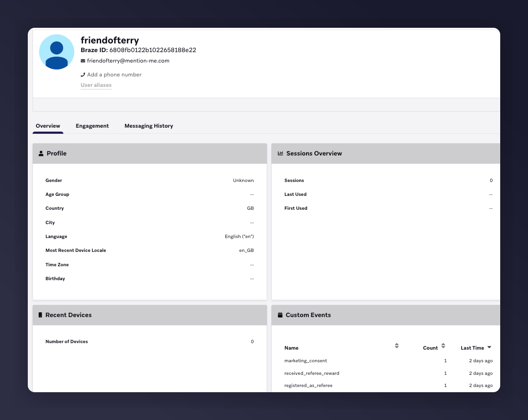Open the User aliases link
This screenshot has height=420, width=528.
(96, 85)
